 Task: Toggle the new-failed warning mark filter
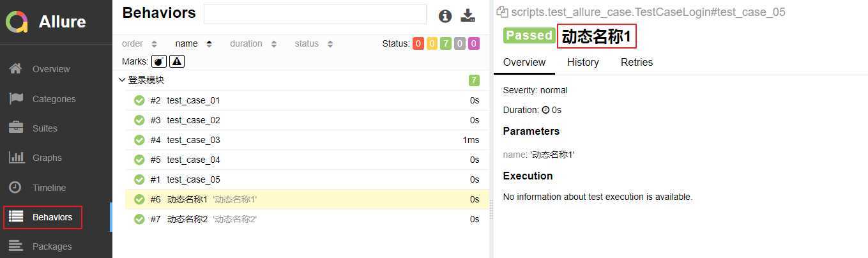pos(177,61)
